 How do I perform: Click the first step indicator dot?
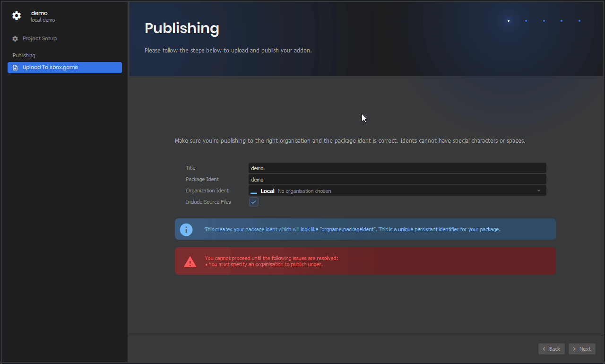click(509, 21)
